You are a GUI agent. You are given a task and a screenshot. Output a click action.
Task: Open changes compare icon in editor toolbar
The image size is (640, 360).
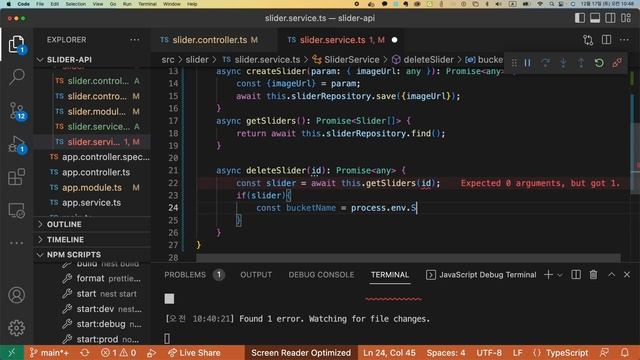point(588,40)
